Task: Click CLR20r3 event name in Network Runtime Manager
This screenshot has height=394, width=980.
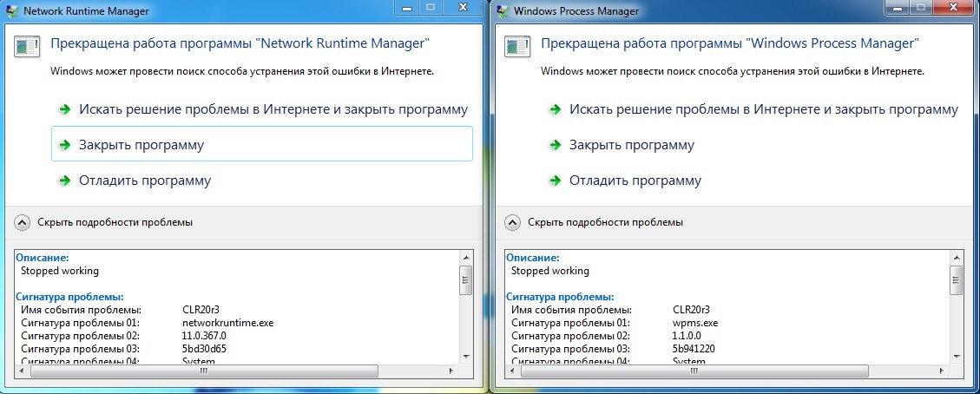Action: 201,310
